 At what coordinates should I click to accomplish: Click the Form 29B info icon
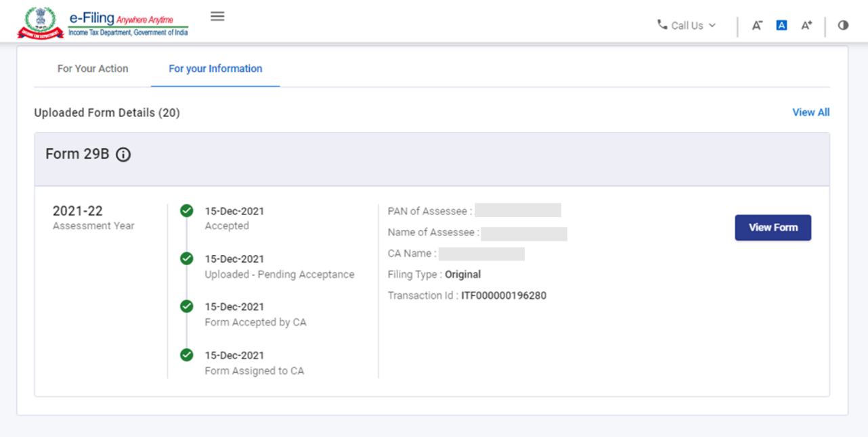tap(123, 155)
